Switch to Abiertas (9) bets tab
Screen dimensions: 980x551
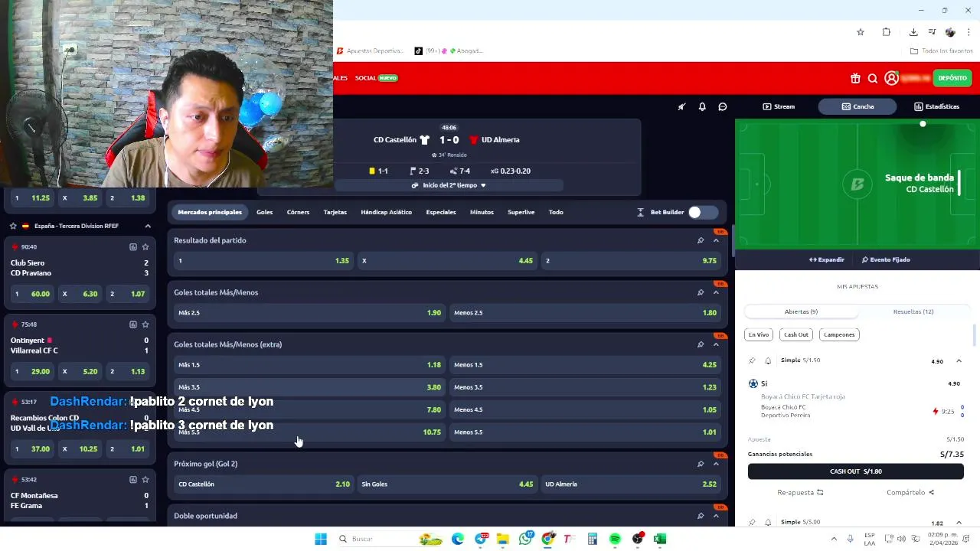click(x=801, y=312)
